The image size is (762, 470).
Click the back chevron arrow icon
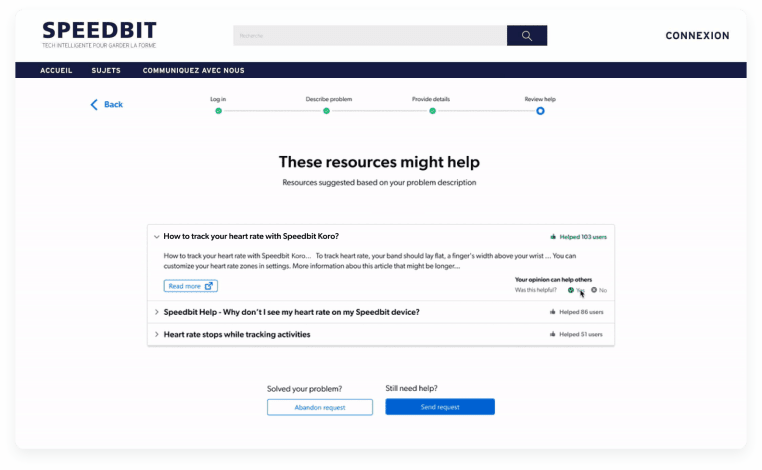95,105
